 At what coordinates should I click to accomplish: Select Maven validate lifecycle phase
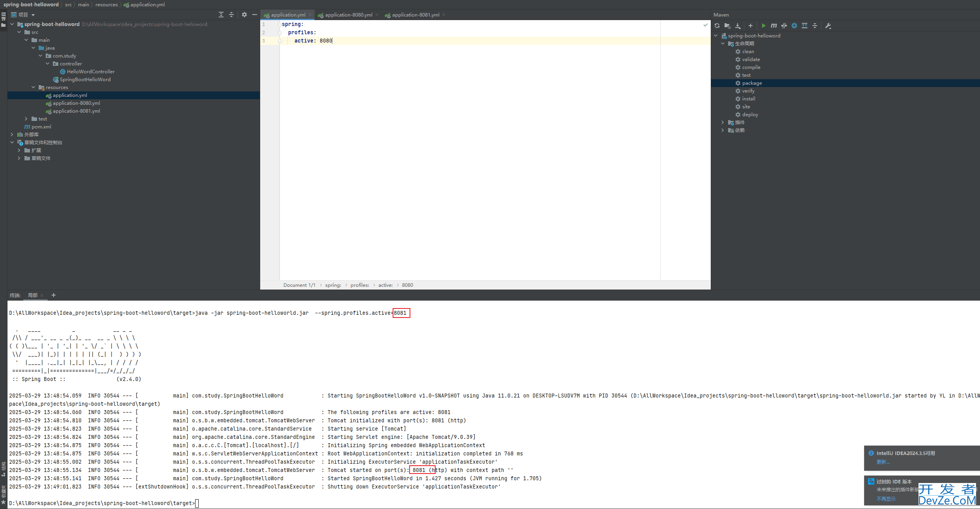pyautogui.click(x=747, y=59)
